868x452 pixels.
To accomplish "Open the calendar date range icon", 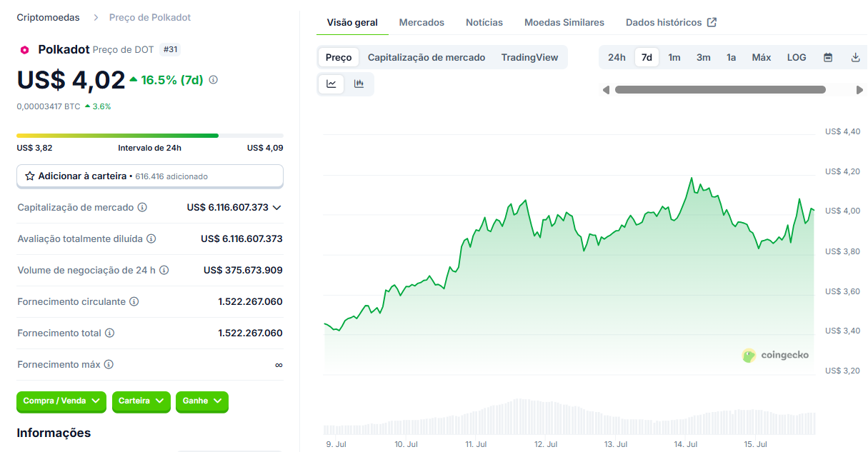I will [828, 57].
